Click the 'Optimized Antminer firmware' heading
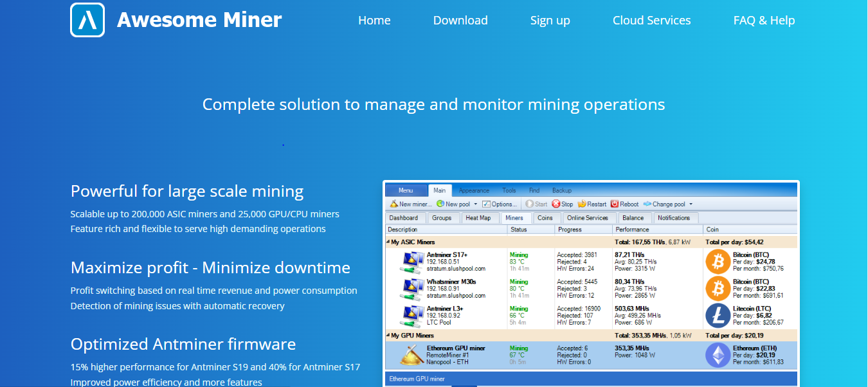Viewport: 868px width, 387px height. point(183,344)
